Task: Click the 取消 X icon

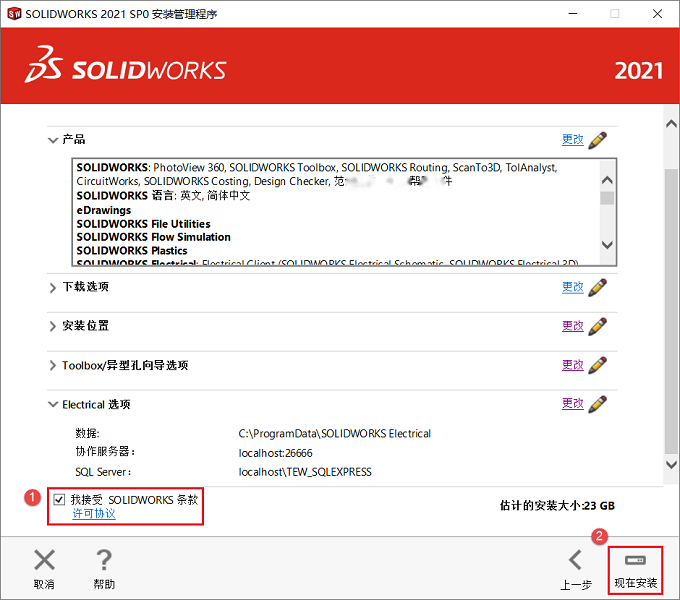Action: [x=44, y=560]
